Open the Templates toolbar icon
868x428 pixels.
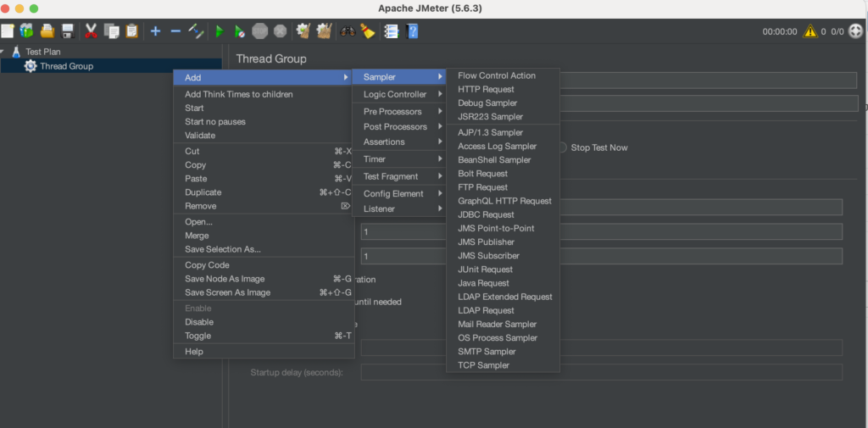coord(26,31)
